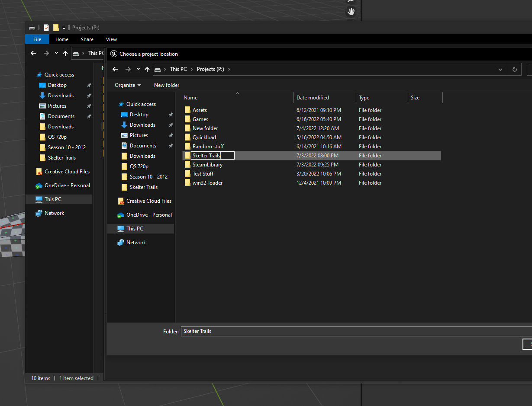Open the Share ribbon tab in Explorer
This screenshot has width=532, height=406.
coord(87,39)
